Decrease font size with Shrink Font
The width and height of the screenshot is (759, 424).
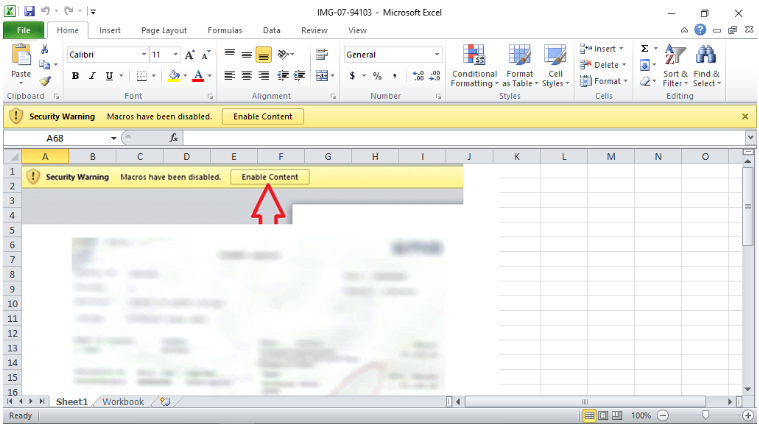206,55
